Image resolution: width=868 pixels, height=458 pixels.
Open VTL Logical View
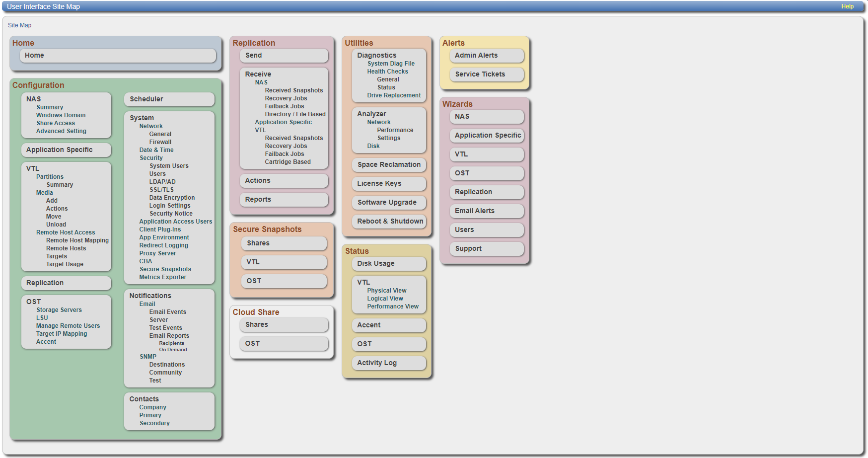[385, 299]
